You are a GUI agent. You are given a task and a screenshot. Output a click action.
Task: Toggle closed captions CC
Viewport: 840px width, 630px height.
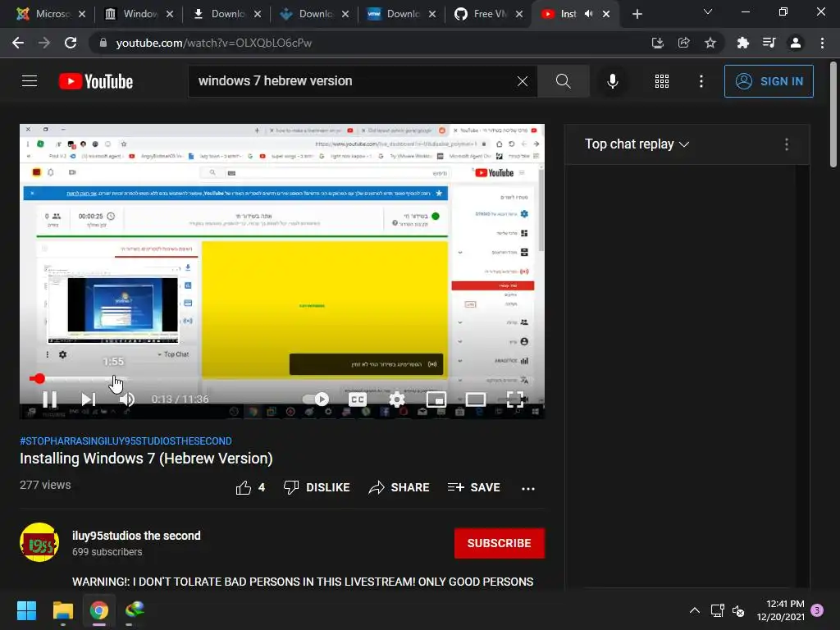pyautogui.click(x=358, y=399)
